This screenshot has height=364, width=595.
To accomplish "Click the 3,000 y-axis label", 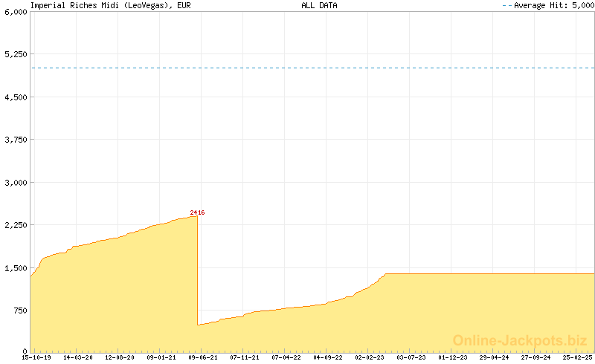I will point(15,182).
